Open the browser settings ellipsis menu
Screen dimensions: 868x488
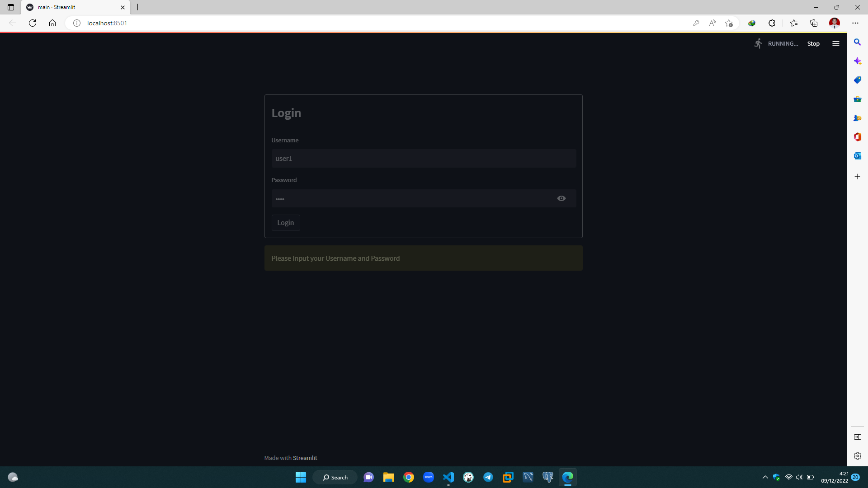(855, 23)
